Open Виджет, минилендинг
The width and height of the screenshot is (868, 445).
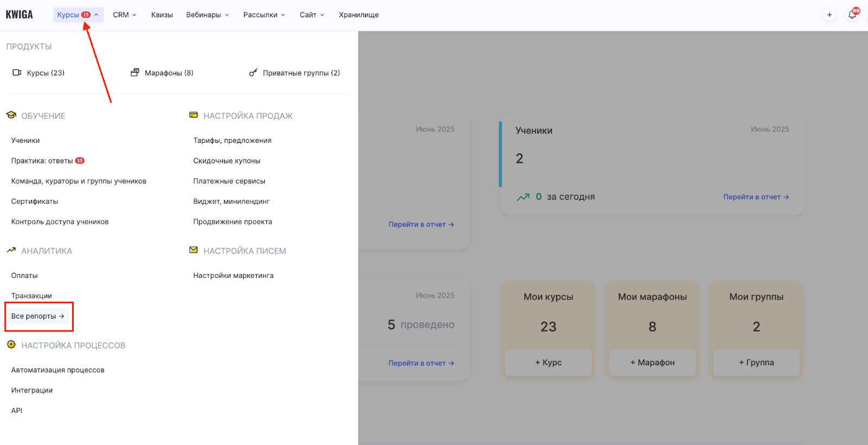[231, 201]
